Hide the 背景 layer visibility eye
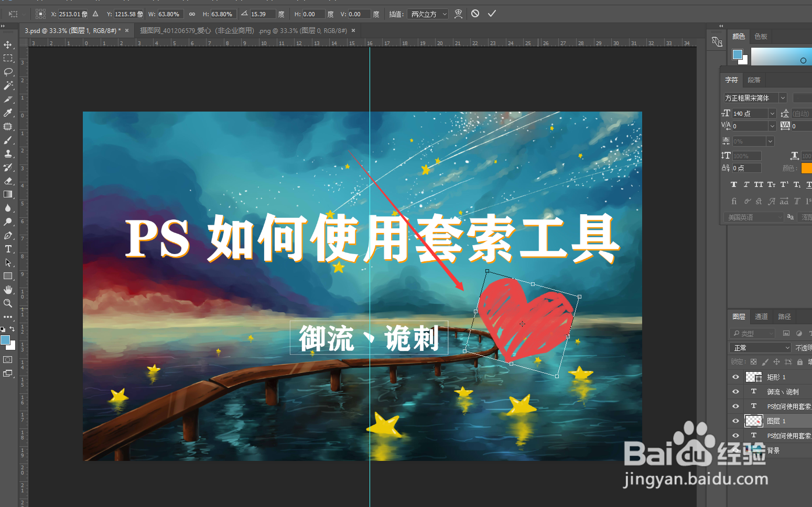The image size is (812, 507). coord(735,450)
